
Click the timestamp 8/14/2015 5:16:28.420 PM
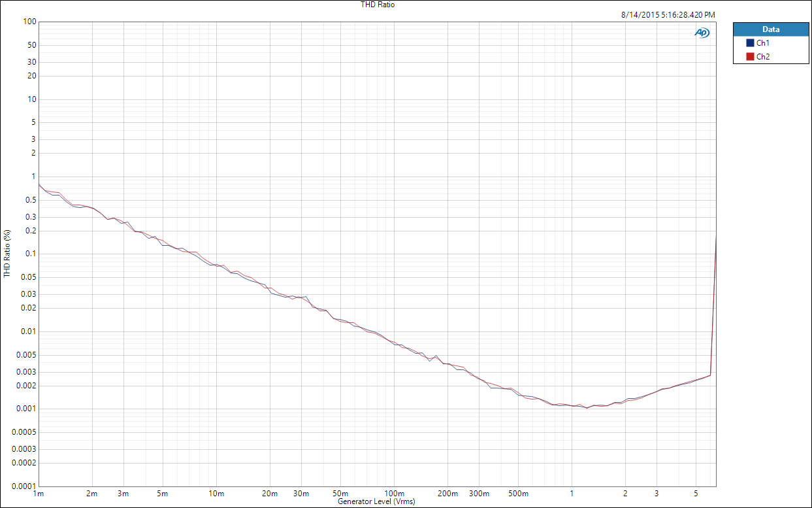667,14
